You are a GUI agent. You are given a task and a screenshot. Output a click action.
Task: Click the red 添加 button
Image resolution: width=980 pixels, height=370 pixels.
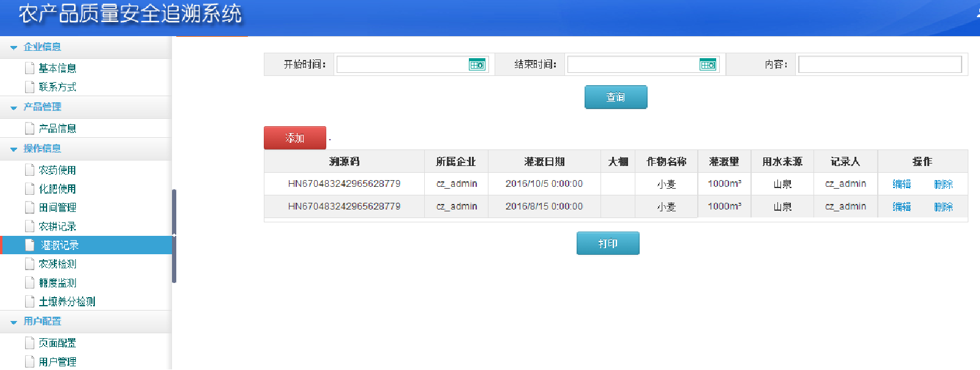tap(294, 138)
